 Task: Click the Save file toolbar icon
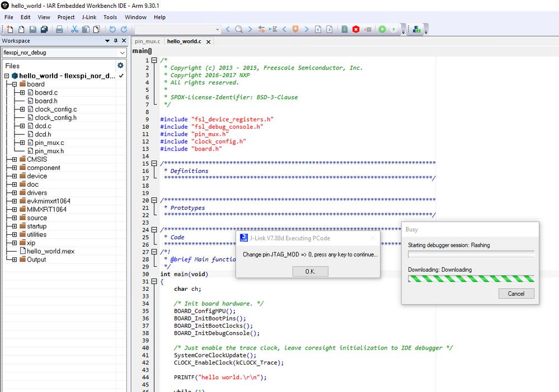[33, 29]
